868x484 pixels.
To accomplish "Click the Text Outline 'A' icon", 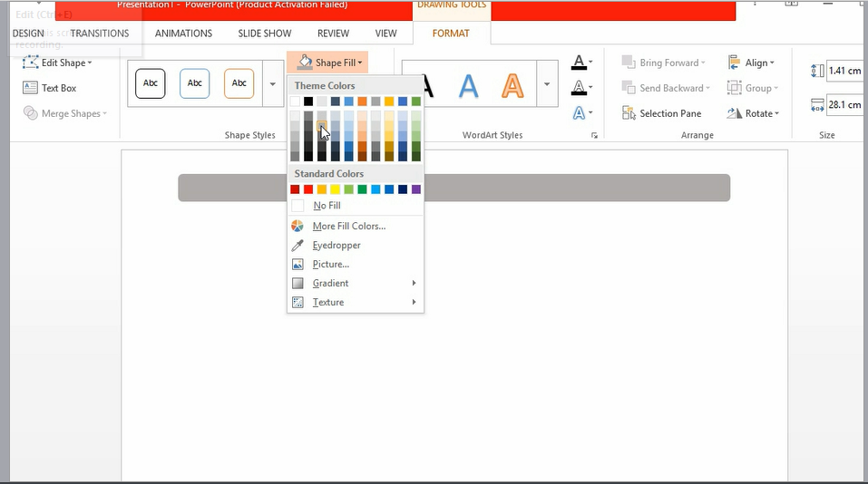I will (x=579, y=87).
